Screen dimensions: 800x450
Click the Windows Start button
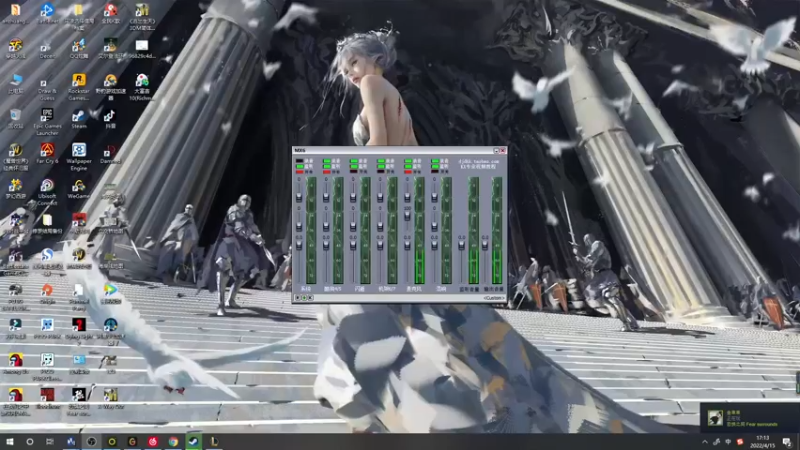9,442
